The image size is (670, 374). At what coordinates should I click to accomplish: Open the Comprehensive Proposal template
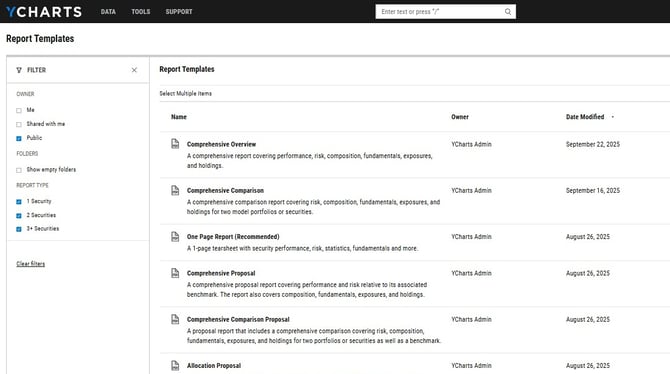[221, 273]
